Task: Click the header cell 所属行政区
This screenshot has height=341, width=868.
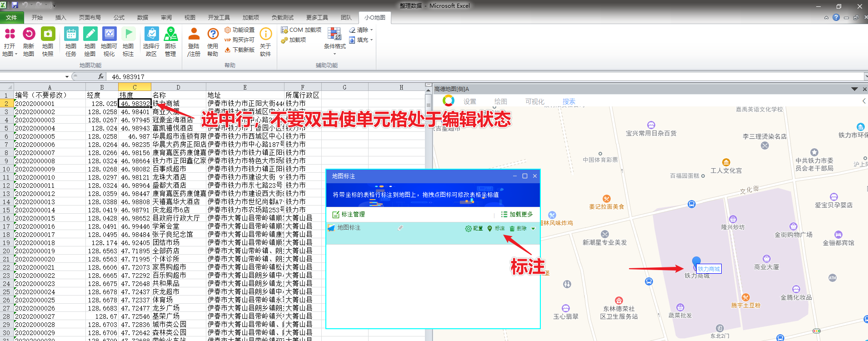Action: (x=303, y=95)
